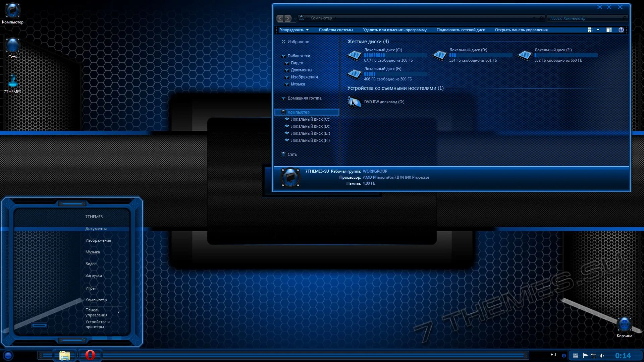
Task: Click Открыть панель управления
Action: (521, 30)
